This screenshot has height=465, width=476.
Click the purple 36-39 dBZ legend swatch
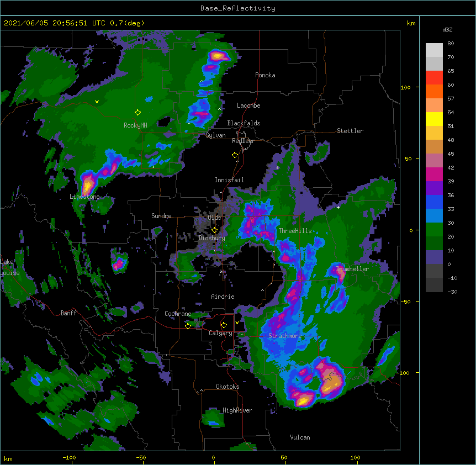(x=434, y=188)
